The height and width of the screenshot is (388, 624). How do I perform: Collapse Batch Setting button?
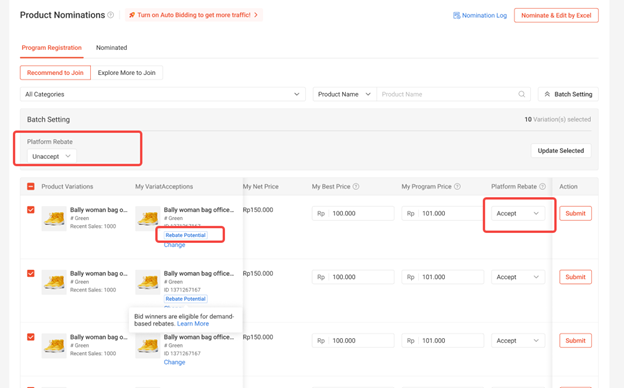click(568, 94)
